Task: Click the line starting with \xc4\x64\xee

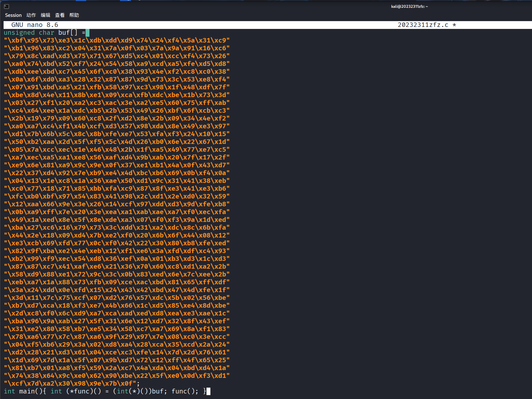Action: tap(117, 111)
